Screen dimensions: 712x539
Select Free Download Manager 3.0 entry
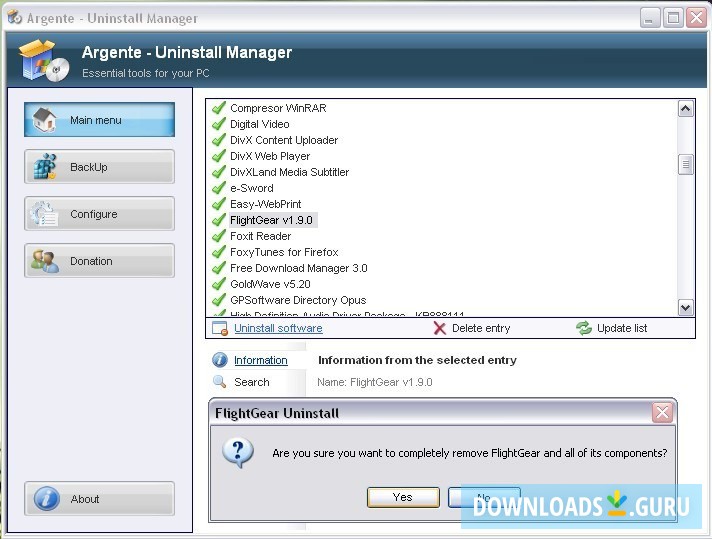pos(298,268)
